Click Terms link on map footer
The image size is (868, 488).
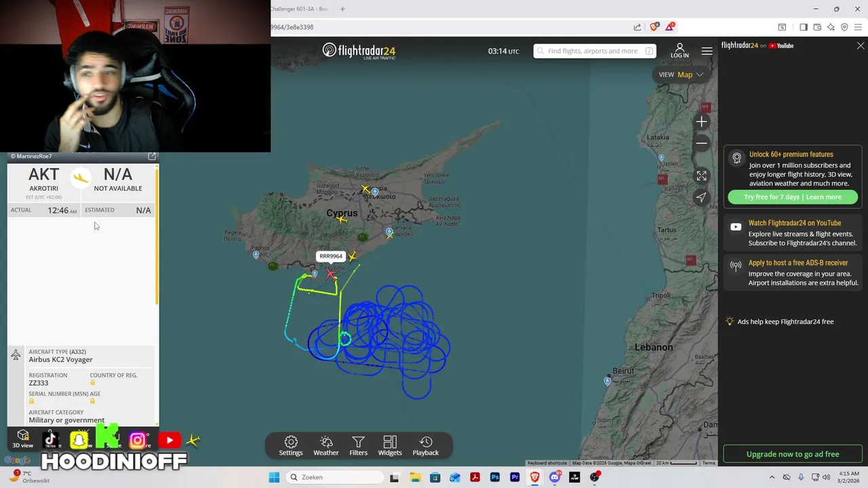pyautogui.click(x=709, y=463)
